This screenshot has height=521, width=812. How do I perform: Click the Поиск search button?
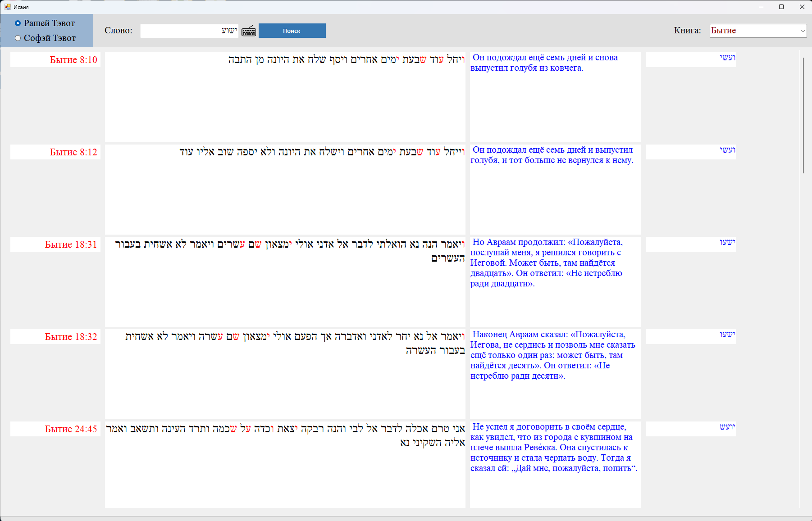pyautogui.click(x=292, y=31)
